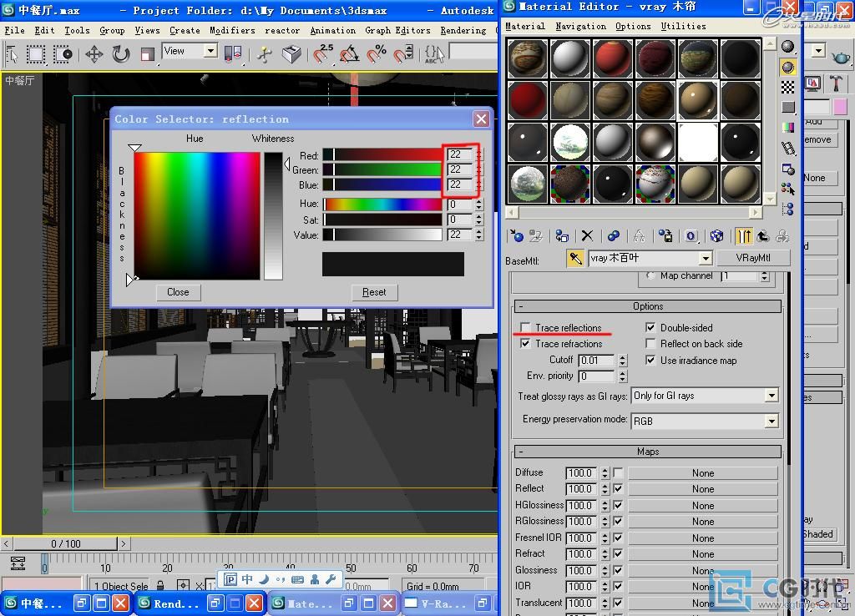Open the Graph Editors menu
The width and height of the screenshot is (855, 616).
[x=397, y=31]
